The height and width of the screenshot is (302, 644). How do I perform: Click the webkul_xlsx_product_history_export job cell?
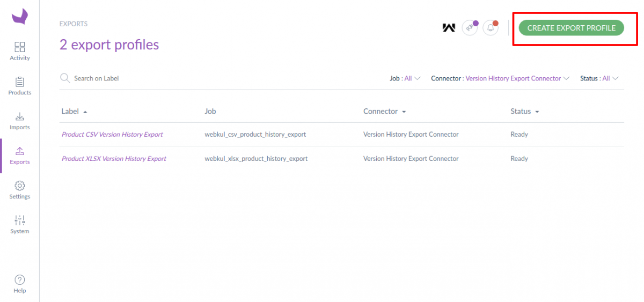[x=256, y=159]
